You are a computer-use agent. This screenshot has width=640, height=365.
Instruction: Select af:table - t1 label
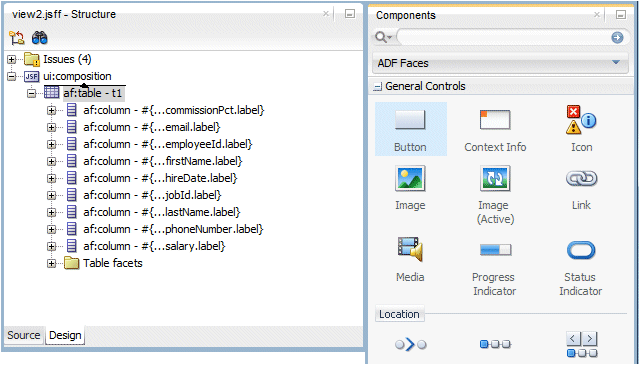(x=93, y=93)
